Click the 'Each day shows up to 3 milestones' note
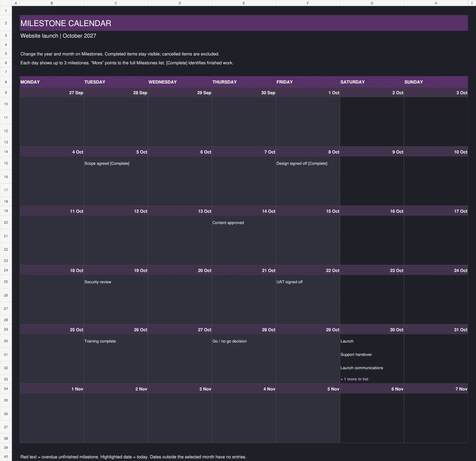The width and height of the screenshot is (476, 461). pyautogui.click(x=127, y=63)
